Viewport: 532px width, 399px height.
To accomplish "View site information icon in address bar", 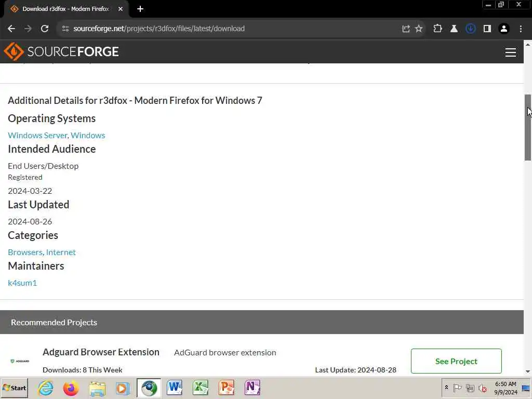I will [65, 29].
